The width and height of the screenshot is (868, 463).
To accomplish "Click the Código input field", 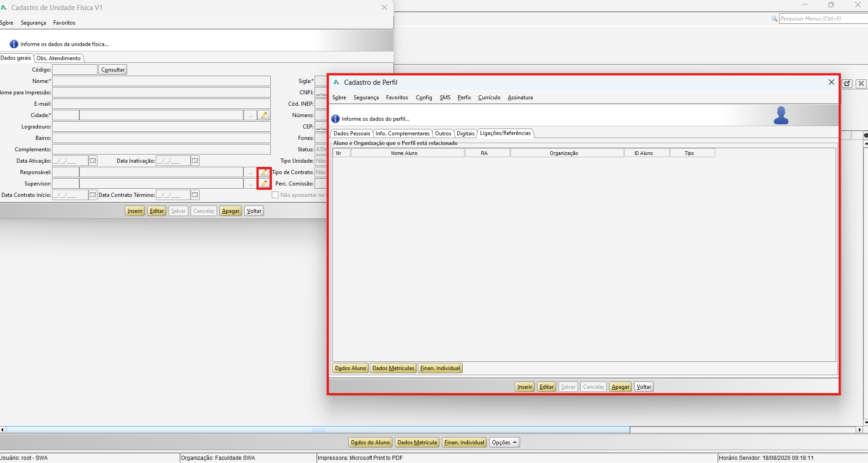I will click(75, 70).
